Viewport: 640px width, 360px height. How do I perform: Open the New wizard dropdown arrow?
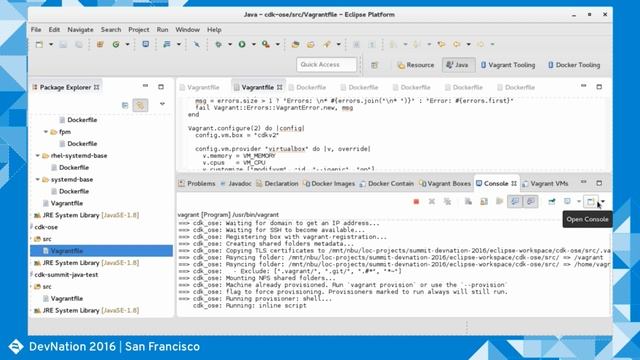coord(51,44)
